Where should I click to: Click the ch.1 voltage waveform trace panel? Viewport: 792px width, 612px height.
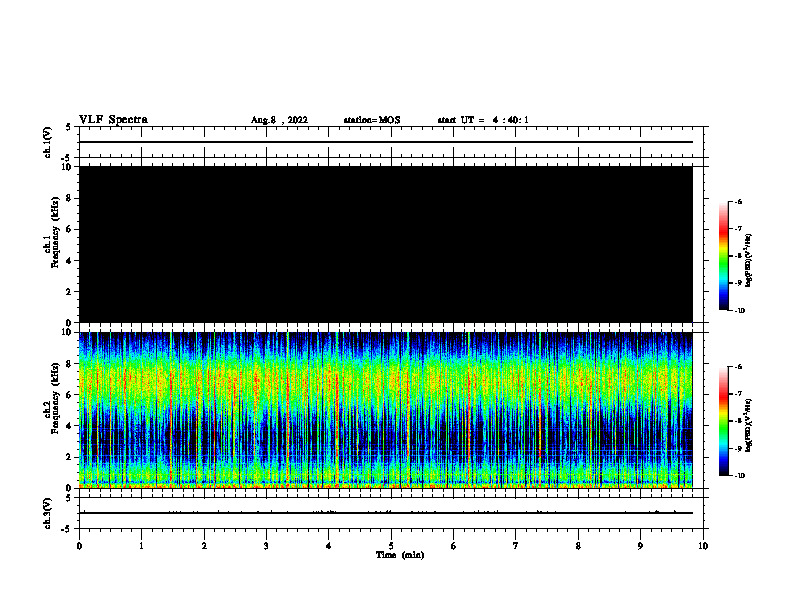click(x=391, y=142)
